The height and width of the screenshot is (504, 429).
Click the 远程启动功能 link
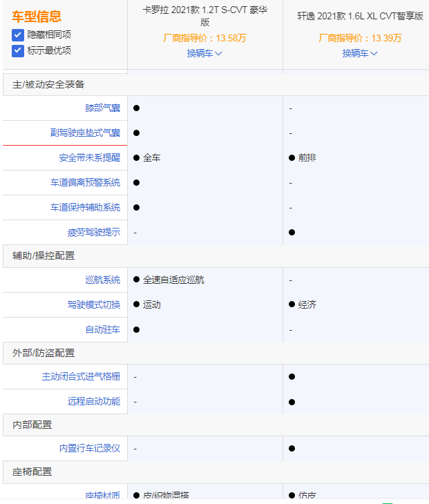click(x=93, y=401)
